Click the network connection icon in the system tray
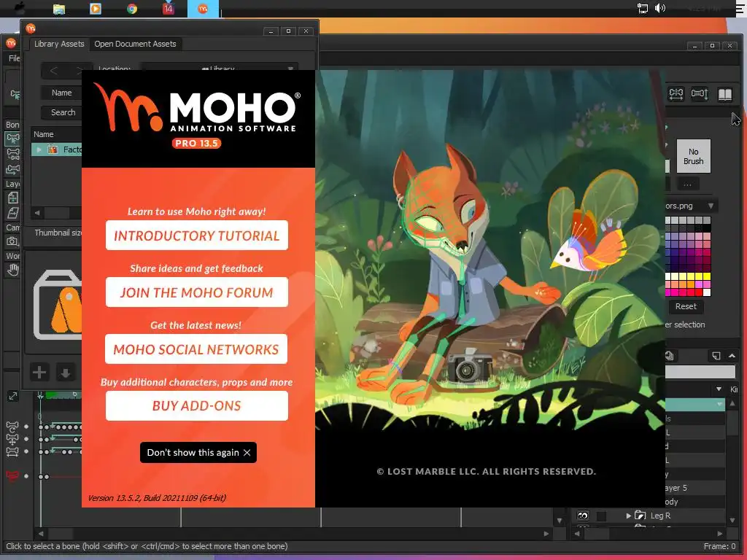 pos(642,8)
